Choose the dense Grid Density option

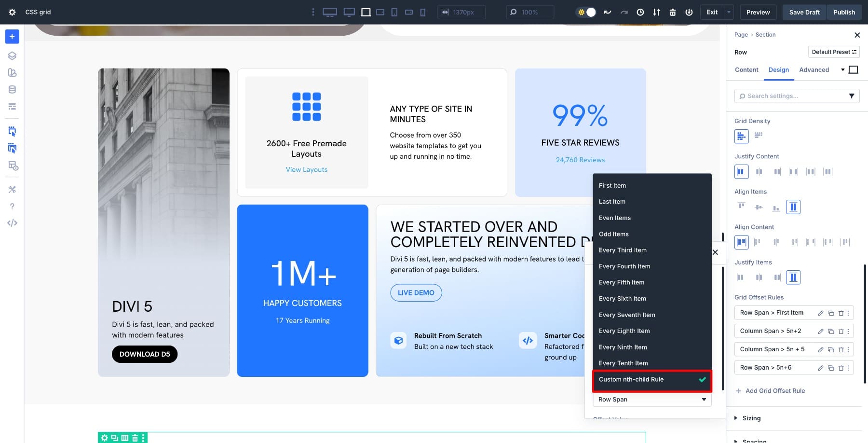(x=759, y=136)
